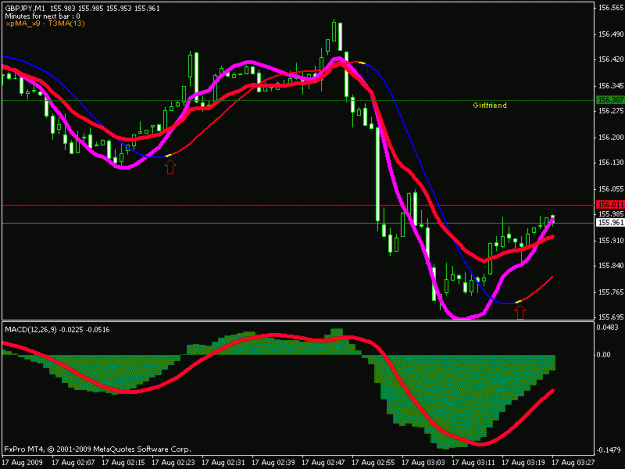Select the 156.200 price scale value
The height and width of the screenshot is (469, 625).
pyautogui.click(x=611, y=137)
